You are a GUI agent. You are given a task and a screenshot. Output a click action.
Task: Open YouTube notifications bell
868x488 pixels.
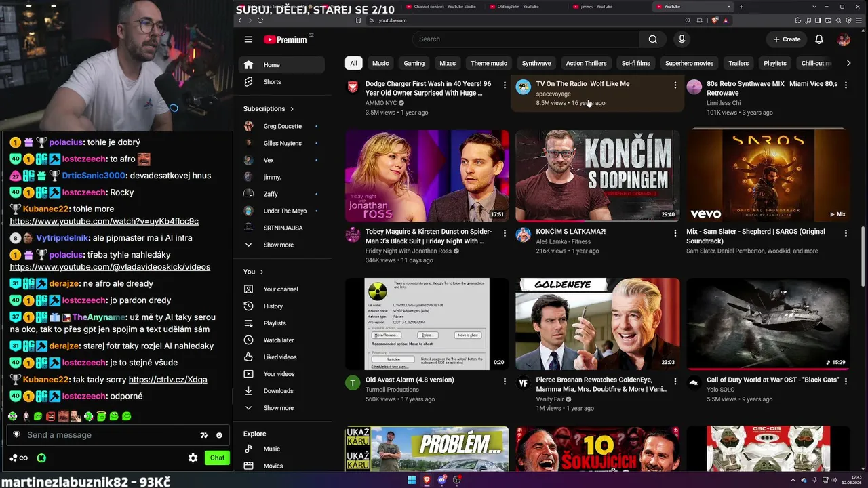tap(819, 39)
